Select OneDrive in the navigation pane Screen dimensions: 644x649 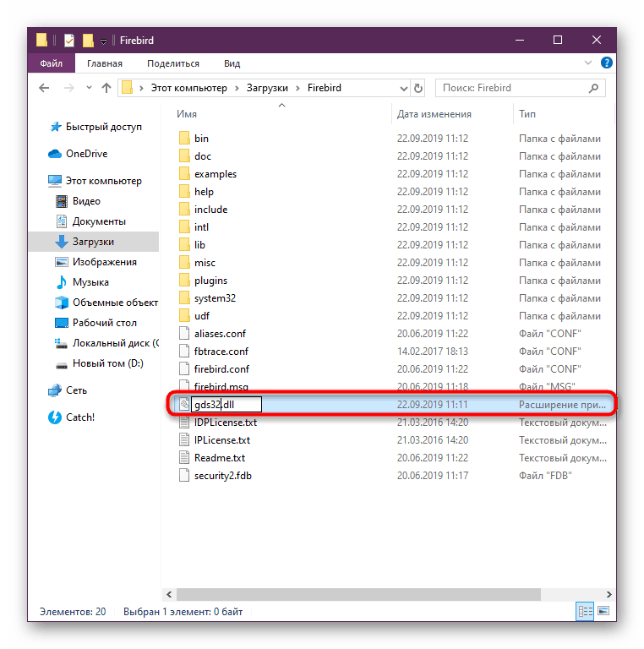(79, 154)
